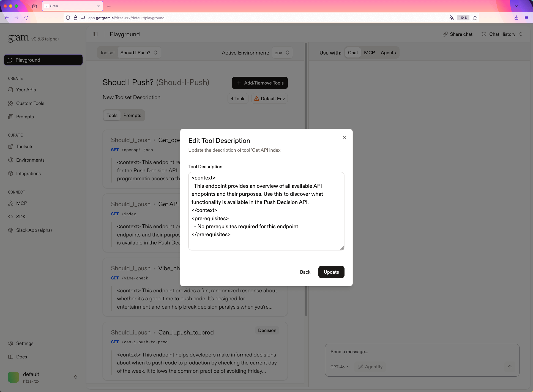Viewport: 533px width, 392px height.
Task: Click the shield tracking protection icon
Action: [x=68, y=18]
